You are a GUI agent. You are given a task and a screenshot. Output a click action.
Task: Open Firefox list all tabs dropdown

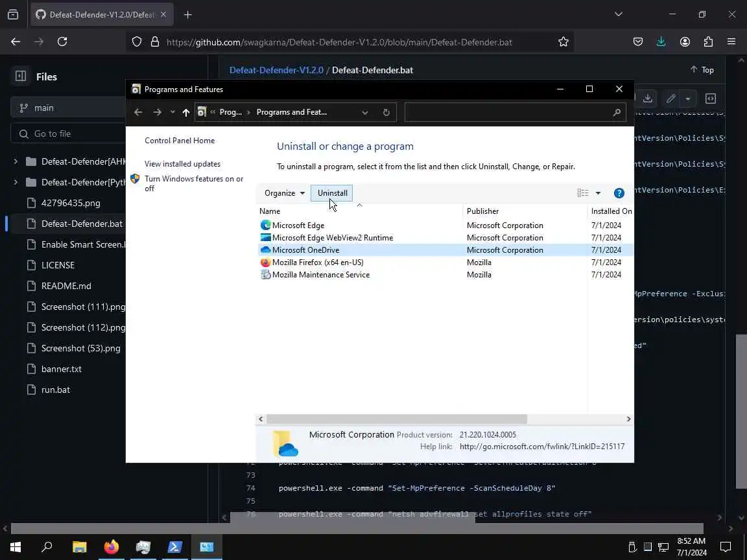619,14
